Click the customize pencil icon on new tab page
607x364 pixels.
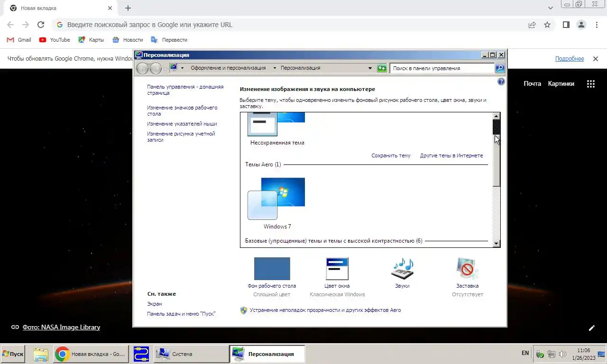tap(592, 328)
